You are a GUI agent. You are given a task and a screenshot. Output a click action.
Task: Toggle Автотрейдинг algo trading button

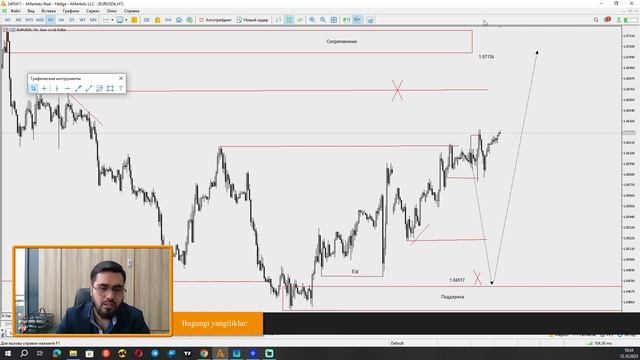tap(215, 20)
